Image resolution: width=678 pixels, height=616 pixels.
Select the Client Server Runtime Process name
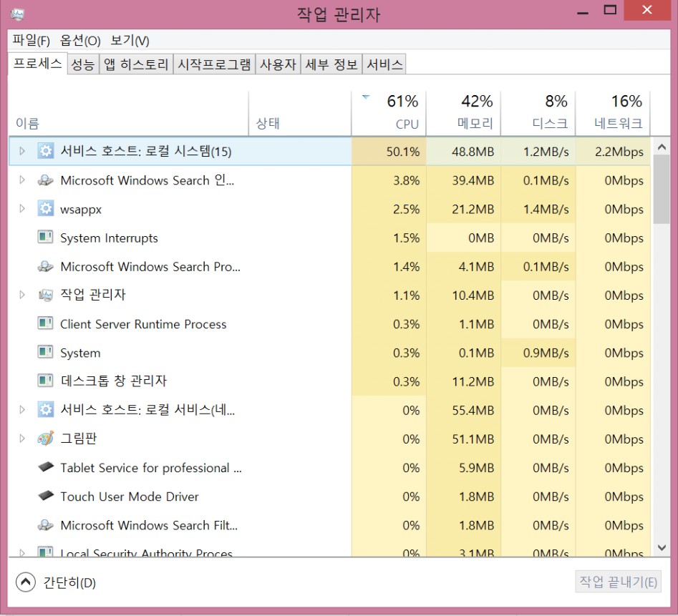[143, 324]
